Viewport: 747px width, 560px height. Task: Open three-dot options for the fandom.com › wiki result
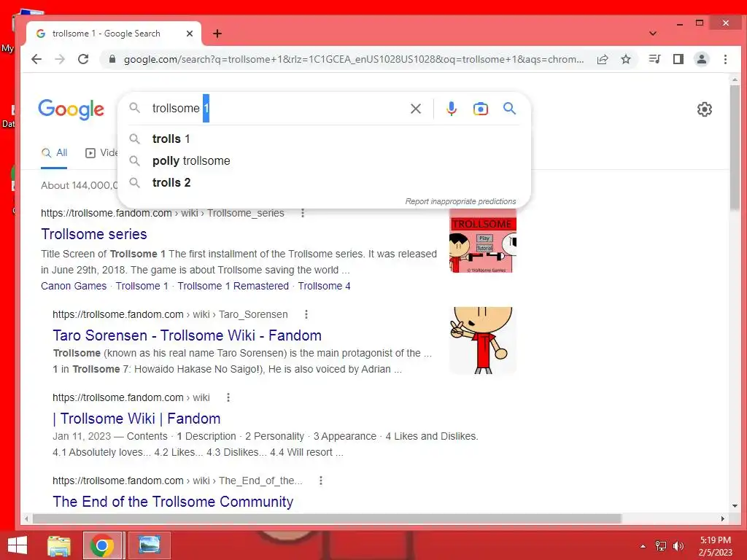228,397
